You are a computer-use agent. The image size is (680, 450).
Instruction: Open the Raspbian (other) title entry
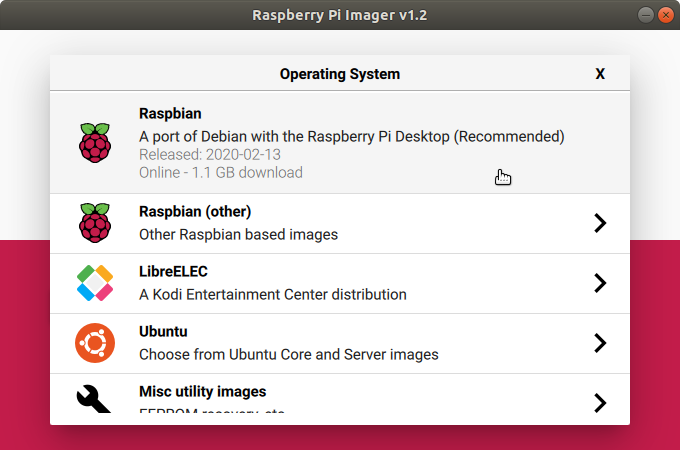(195, 212)
